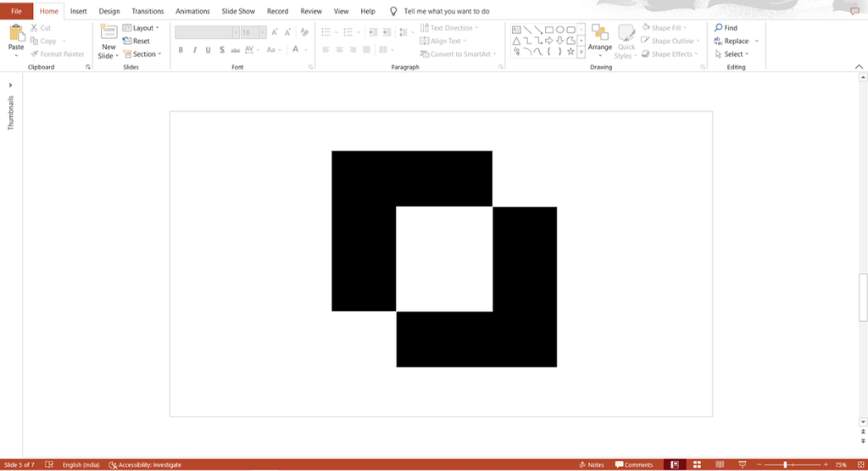Expand the Thumbnails pane
The width and height of the screenshot is (868, 471).
click(x=10, y=86)
